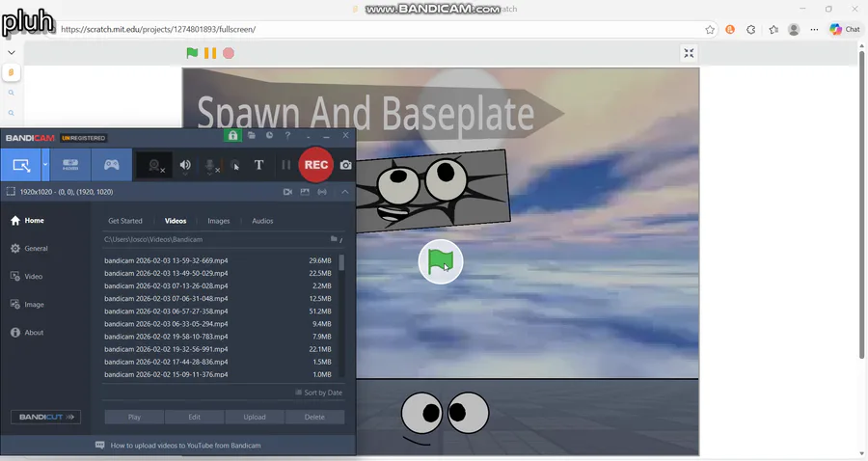868x461 pixels.
Task: Click Scratch green flag in toolbar
Action: tap(192, 53)
